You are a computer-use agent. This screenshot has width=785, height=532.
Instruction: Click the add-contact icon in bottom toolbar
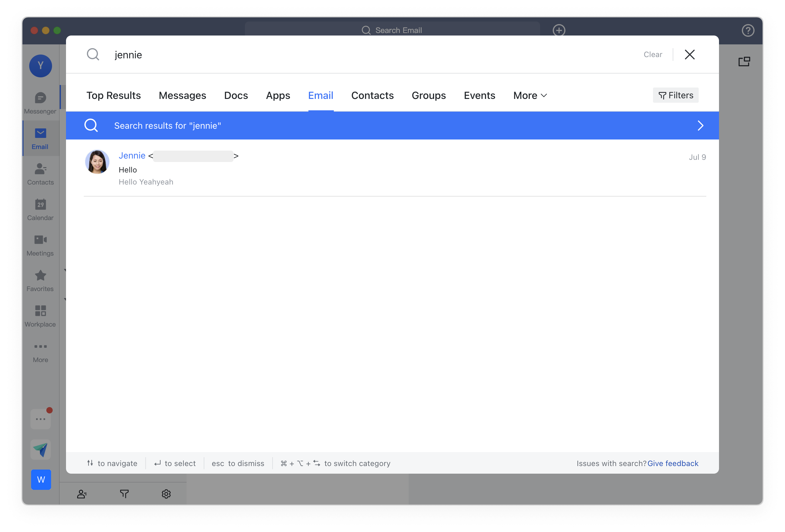[82, 494]
